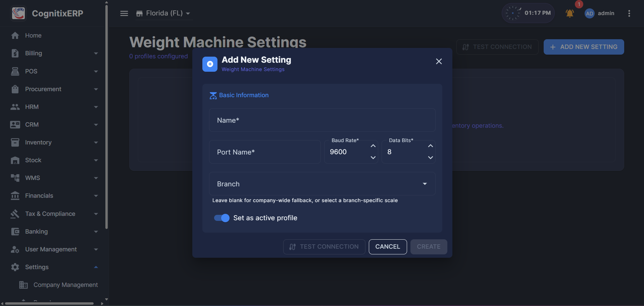Viewport: 644px width, 306px height.
Task: Collapse the Settings menu arrow
Action: pyautogui.click(x=96, y=267)
